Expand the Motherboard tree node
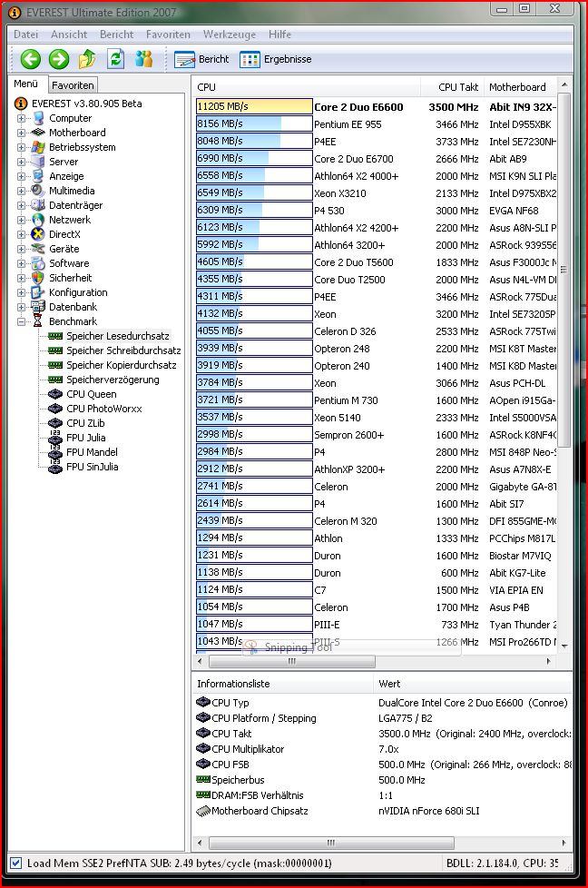The image size is (588, 888). click(x=21, y=133)
